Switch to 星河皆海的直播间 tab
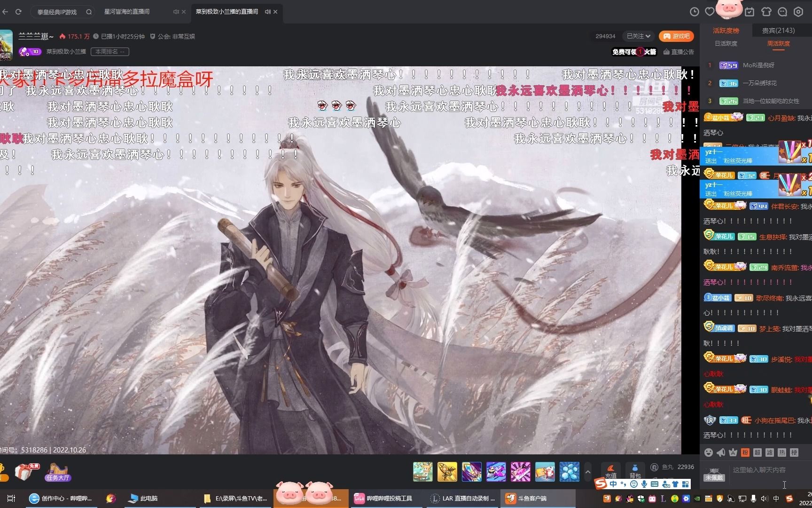This screenshot has height=508, width=812. click(x=127, y=12)
